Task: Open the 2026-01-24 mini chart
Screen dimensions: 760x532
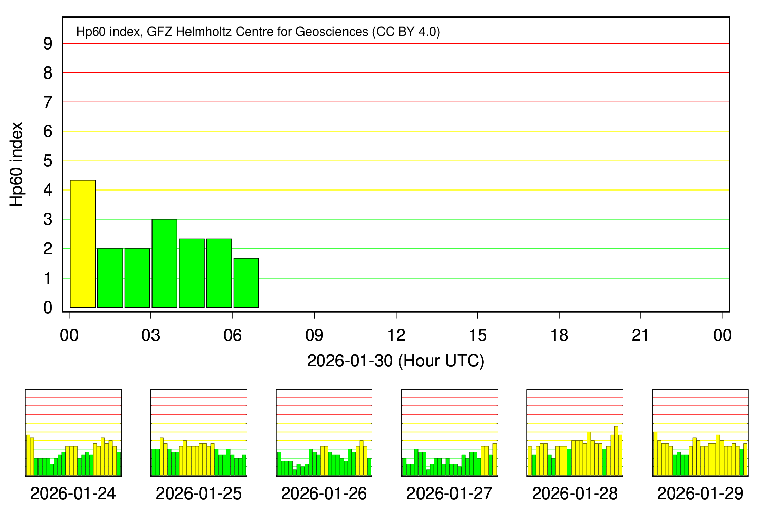Action: (74, 433)
